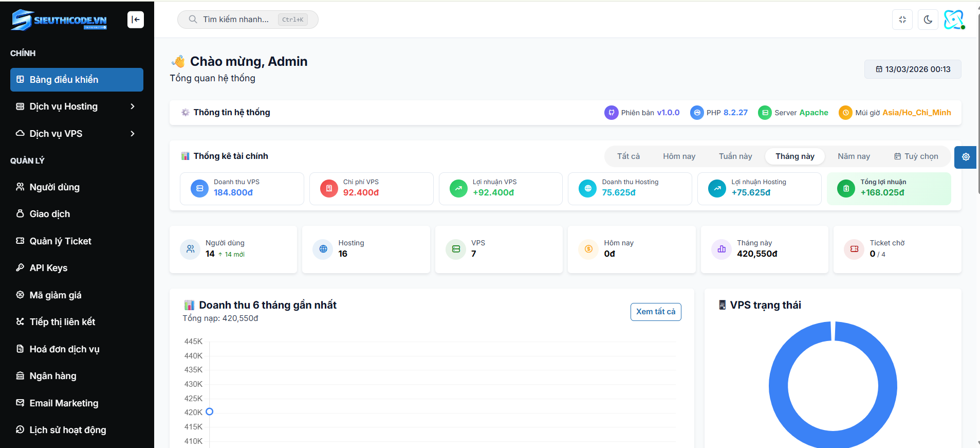Click the Xem tất cả button
The width and height of the screenshot is (980, 448).
(656, 312)
